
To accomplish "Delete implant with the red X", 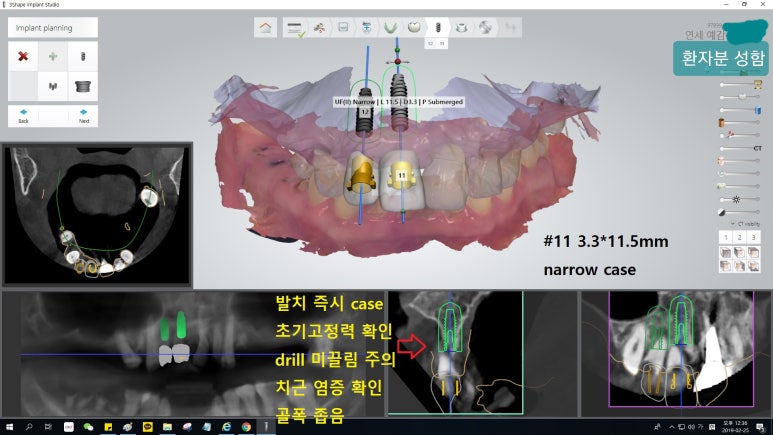I will tap(23, 56).
